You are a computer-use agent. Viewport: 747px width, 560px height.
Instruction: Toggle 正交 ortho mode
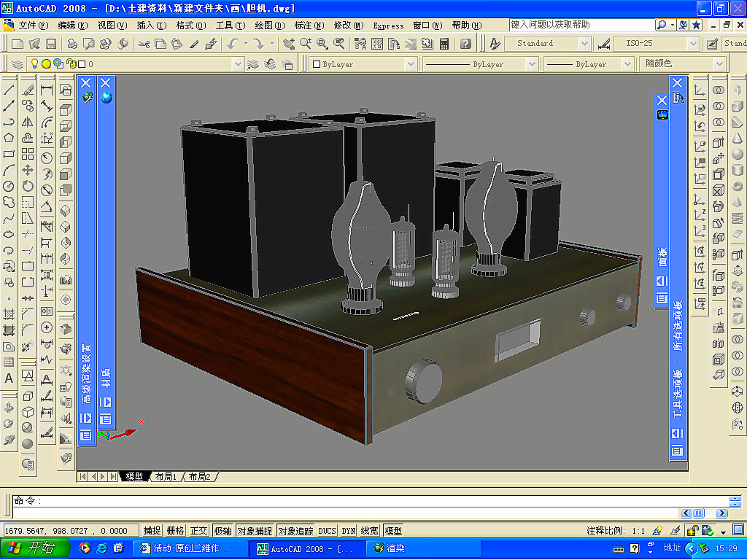(198, 531)
